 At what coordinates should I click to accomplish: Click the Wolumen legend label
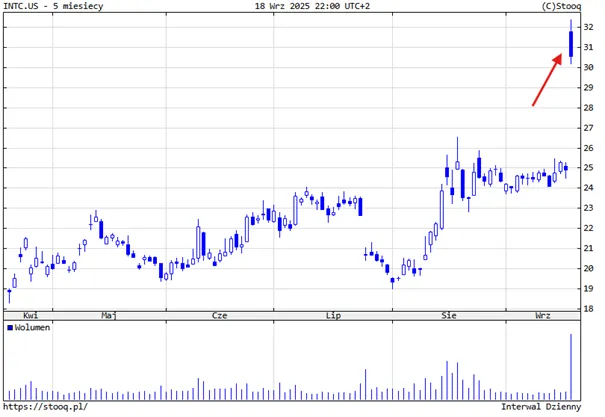32,328
